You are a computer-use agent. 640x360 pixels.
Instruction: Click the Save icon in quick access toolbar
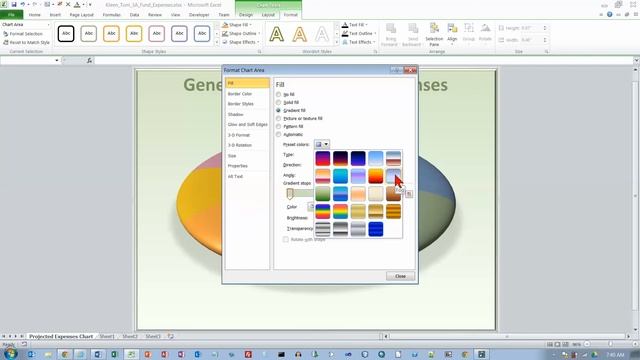13,4
